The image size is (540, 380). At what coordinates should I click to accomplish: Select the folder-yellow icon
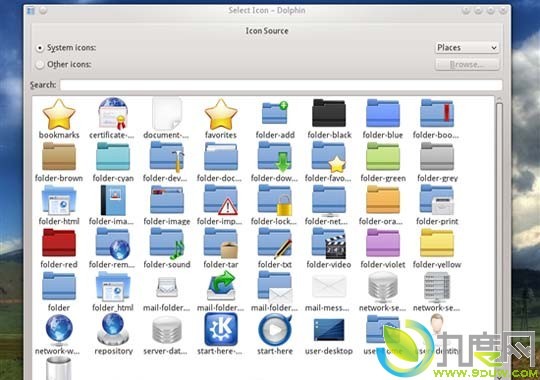coord(437,242)
